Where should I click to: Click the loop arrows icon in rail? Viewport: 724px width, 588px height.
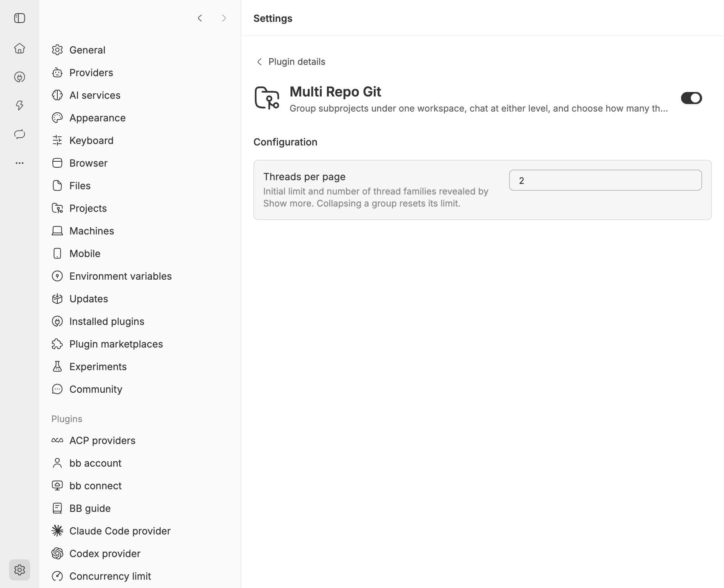pos(20,134)
